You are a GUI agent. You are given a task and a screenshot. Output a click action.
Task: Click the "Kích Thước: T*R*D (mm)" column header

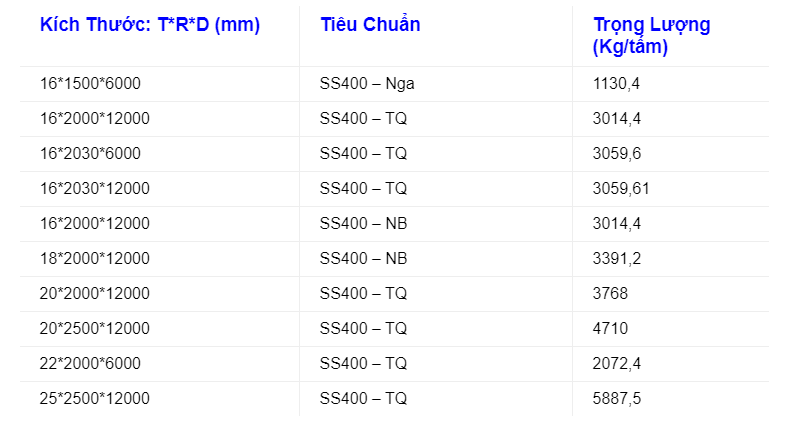150,25
